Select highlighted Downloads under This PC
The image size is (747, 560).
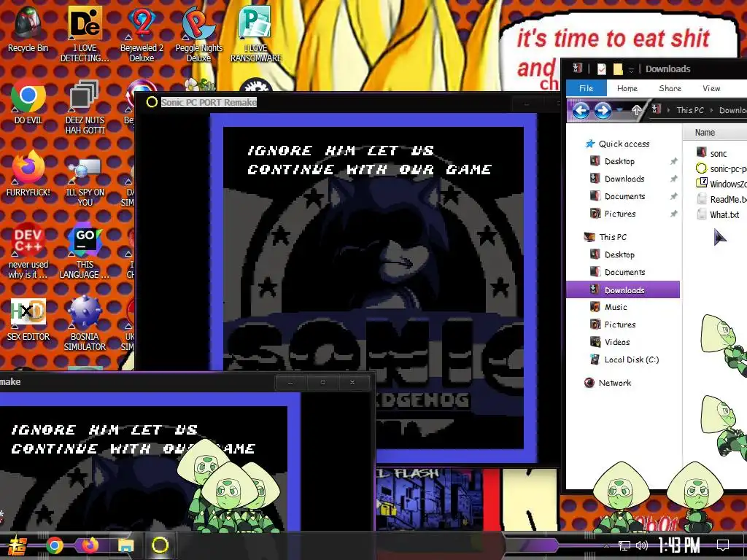623,289
